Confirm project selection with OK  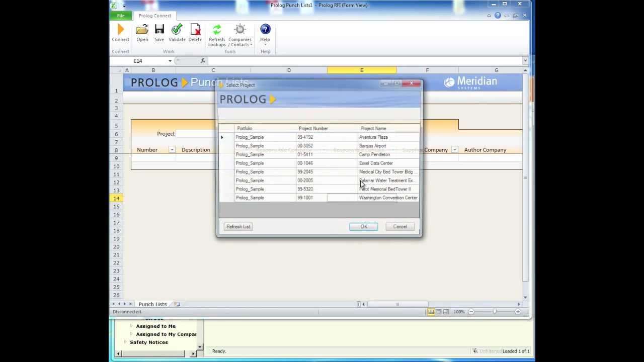click(364, 227)
